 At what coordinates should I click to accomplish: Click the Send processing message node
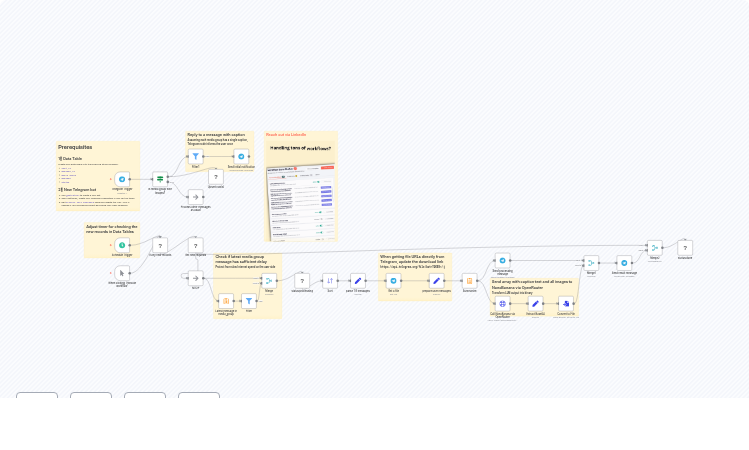(x=502, y=260)
